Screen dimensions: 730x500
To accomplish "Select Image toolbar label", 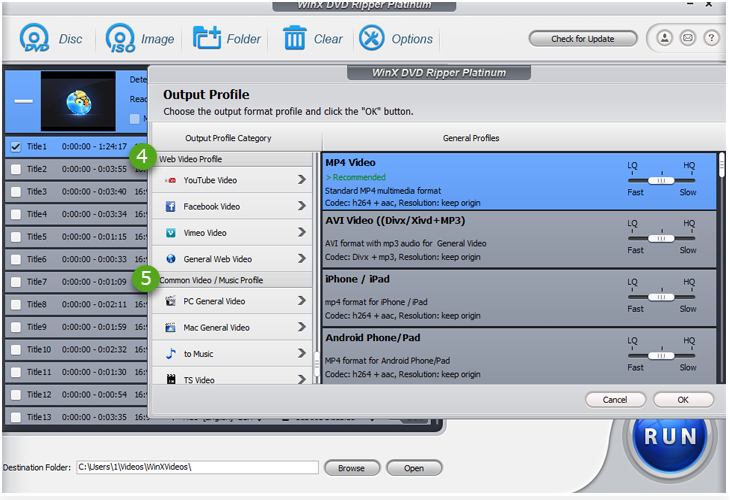I will [x=157, y=40].
